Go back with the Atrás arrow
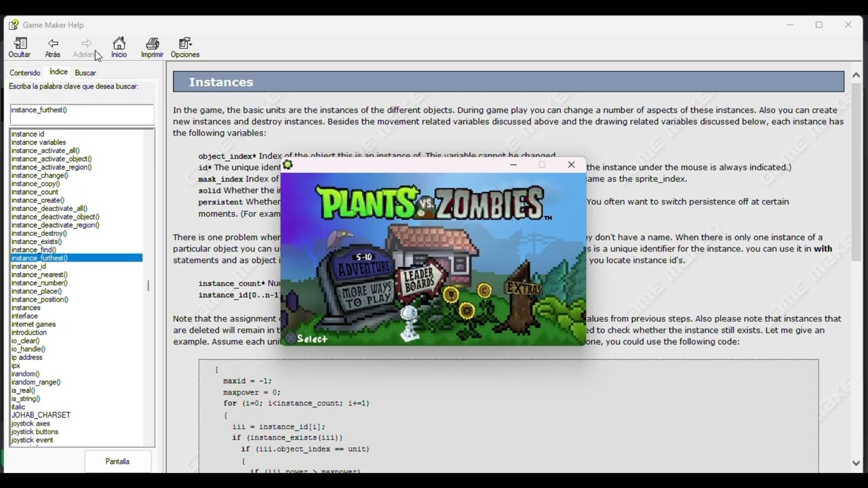The height and width of the screenshot is (488, 868). pyautogui.click(x=53, y=47)
